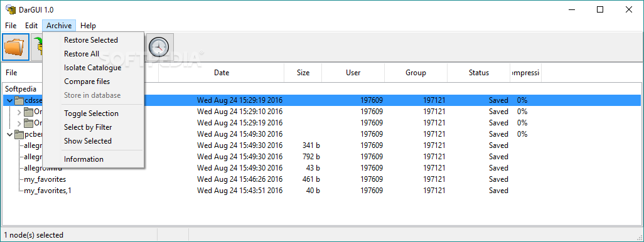This screenshot has width=644, height=242.
Task: Click the window resize grip in bottom corner
Action: click(x=640, y=238)
